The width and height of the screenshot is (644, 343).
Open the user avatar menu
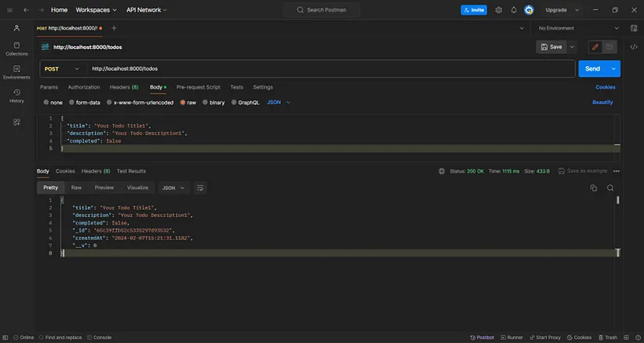(529, 10)
